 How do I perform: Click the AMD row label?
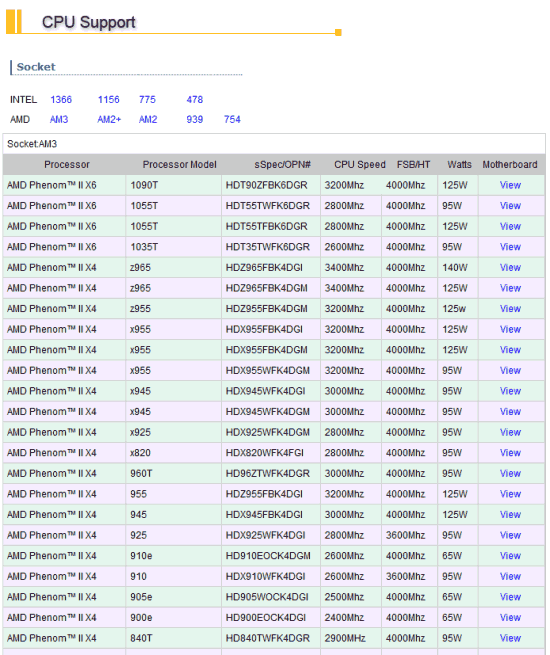tap(20, 119)
